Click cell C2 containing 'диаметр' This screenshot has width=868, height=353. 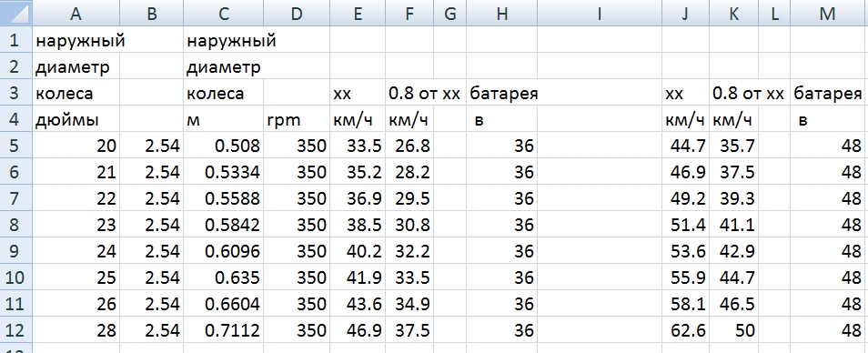point(224,67)
